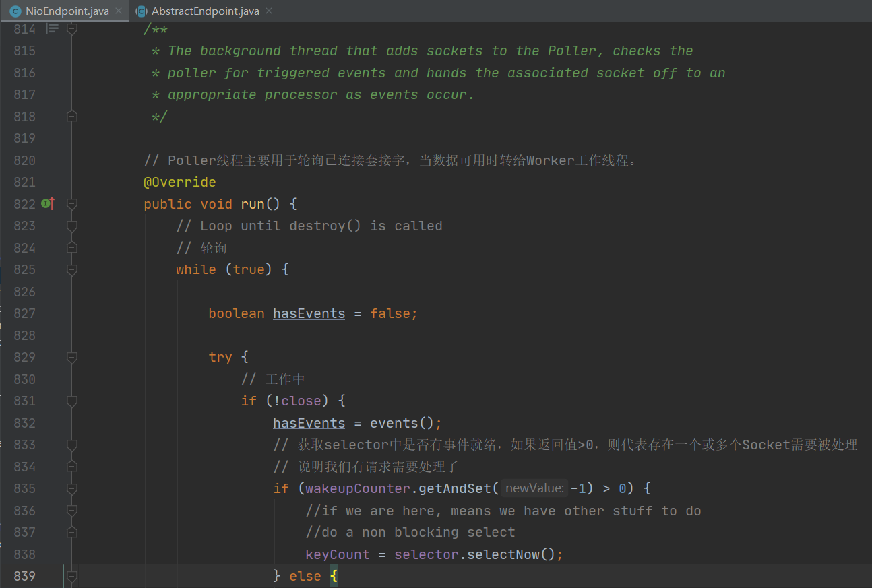
Task: Switch to the AbstractEndpoint.java tab
Action: tap(205, 11)
